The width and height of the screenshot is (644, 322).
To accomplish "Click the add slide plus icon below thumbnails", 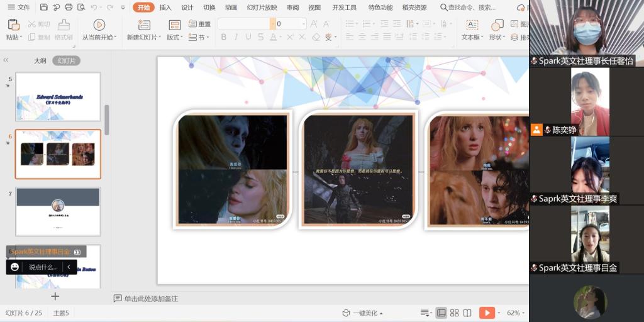I will [x=55, y=296].
